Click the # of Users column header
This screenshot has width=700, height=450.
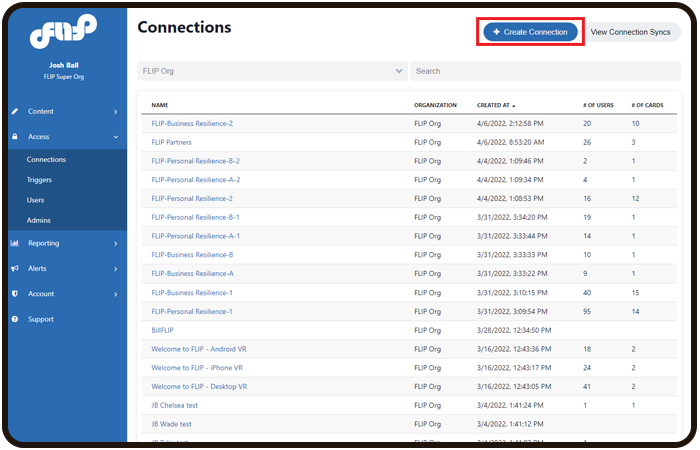tap(598, 105)
